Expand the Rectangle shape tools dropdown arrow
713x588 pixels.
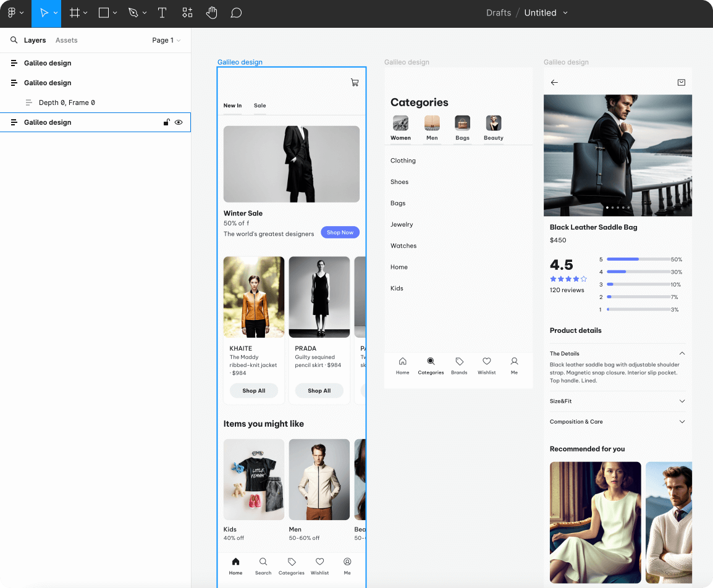(x=115, y=13)
